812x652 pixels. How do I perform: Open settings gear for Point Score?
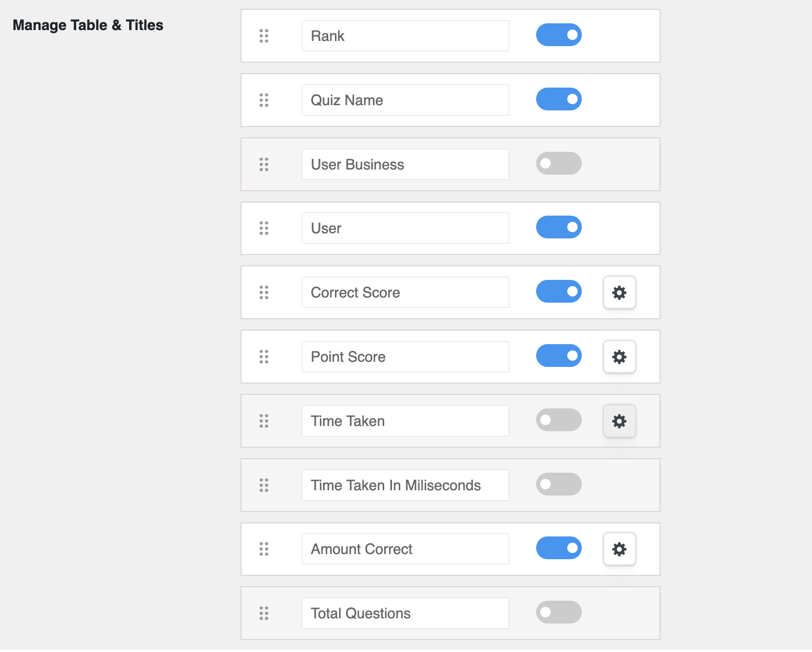[619, 357]
